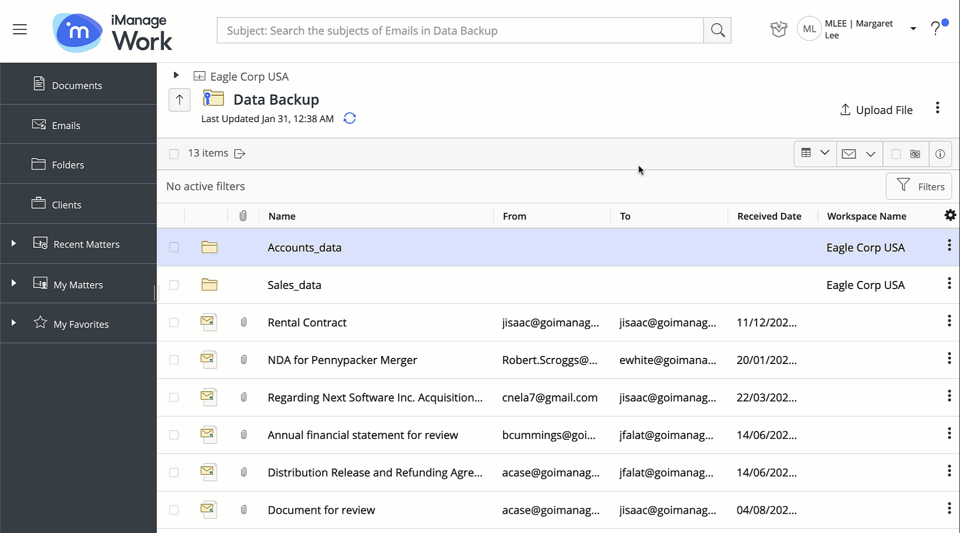This screenshot has width=960, height=533.
Task: Click the email subject search field
Action: [x=460, y=31]
